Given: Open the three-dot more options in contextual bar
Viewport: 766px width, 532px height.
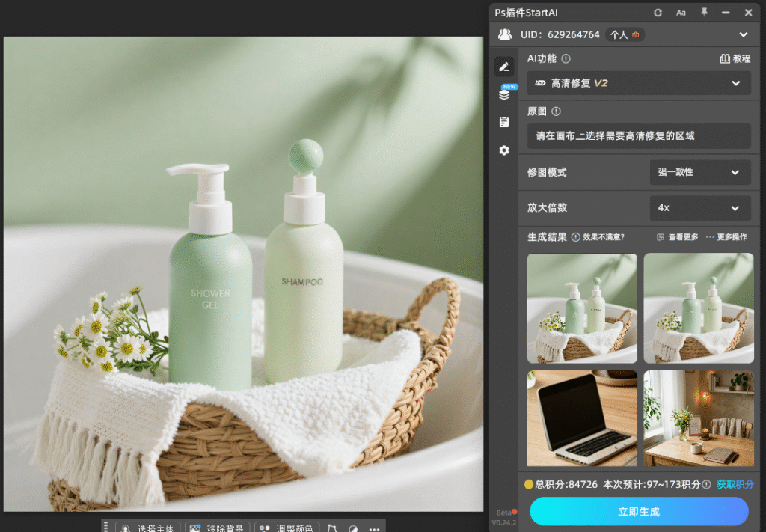Looking at the screenshot, I should (x=374, y=528).
